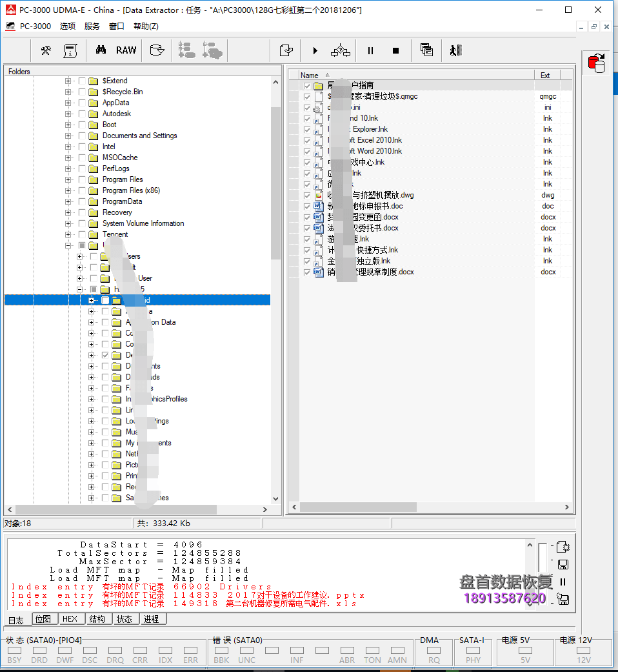The width and height of the screenshot is (618, 672).
Task: Expand the Documents and Settings folder
Action: coord(68,136)
